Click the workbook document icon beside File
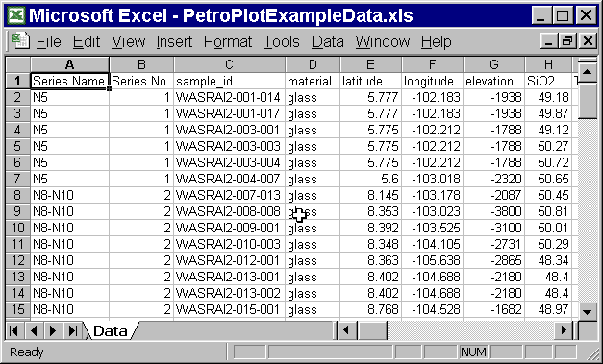Screen dimensions: 603x364 [20, 41]
